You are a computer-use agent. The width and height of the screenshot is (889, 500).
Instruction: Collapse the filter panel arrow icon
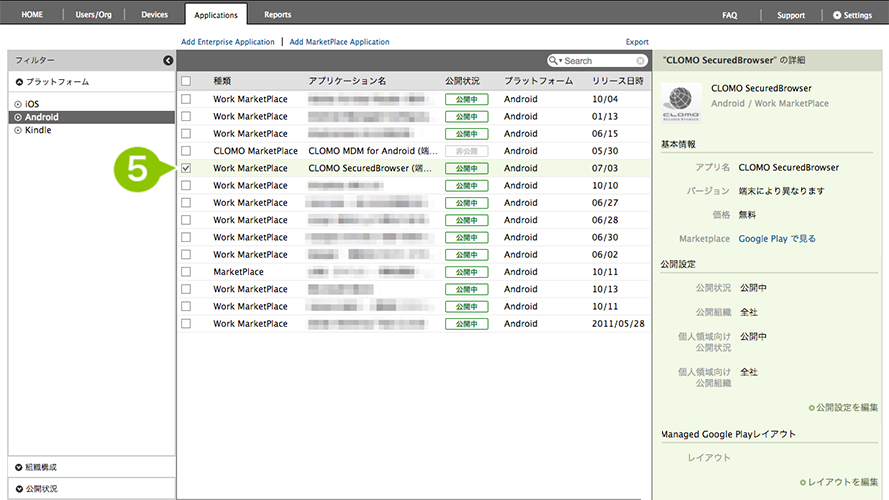(x=168, y=60)
